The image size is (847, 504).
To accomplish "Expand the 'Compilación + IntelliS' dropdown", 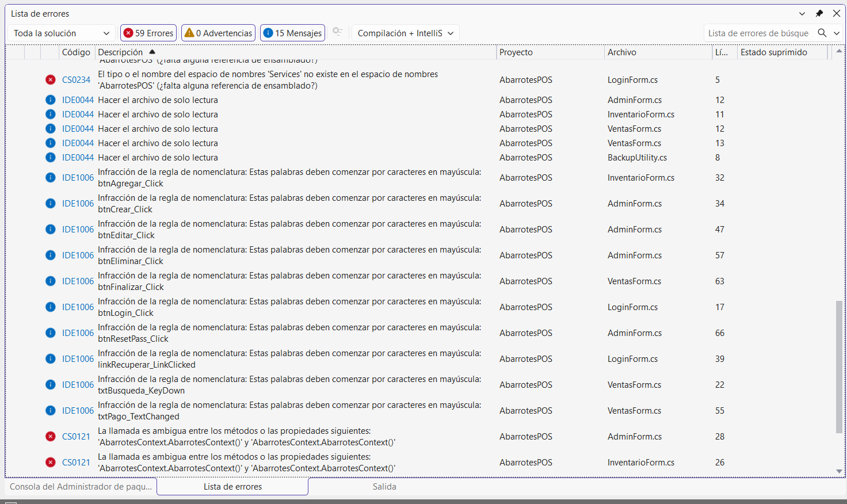I will [x=405, y=33].
